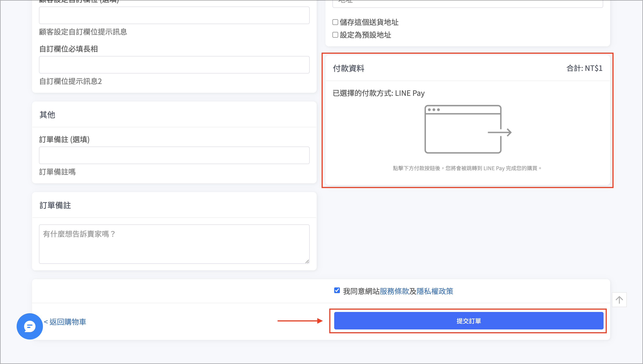
Task: Click the 自訂欄位提示訊息2 hint text
Action: tap(71, 81)
